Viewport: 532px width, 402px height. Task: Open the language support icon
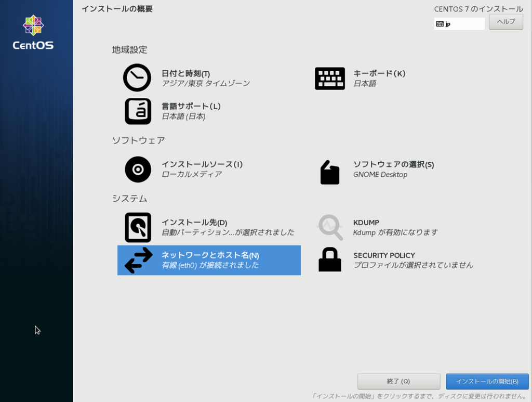click(138, 111)
